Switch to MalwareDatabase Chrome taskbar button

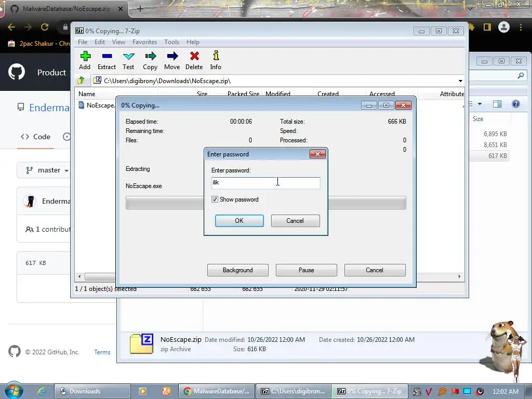click(x=216, y=391)
